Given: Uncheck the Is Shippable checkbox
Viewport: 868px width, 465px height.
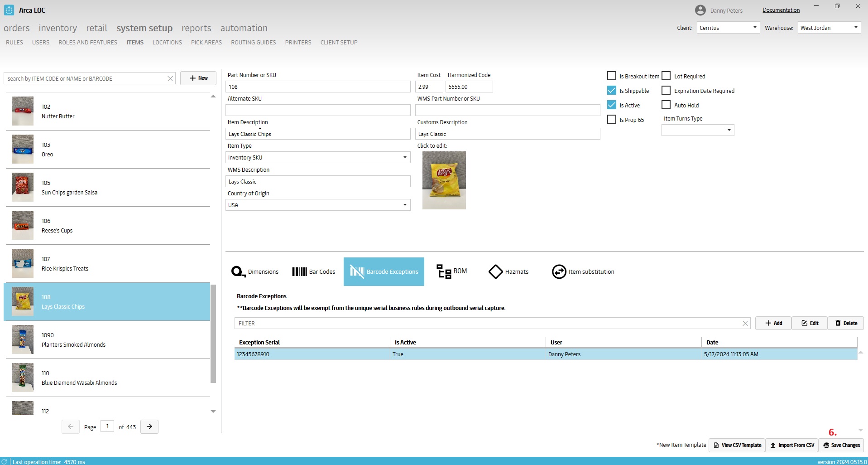Looking at the screenshot, I should coord(612,90).
